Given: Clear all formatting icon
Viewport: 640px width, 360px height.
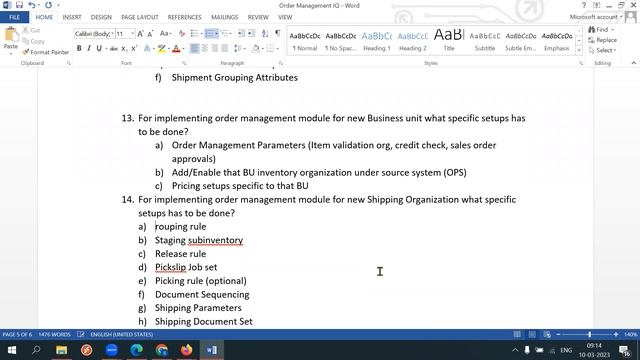Looking at the screenshot, I should pos(182,33).
